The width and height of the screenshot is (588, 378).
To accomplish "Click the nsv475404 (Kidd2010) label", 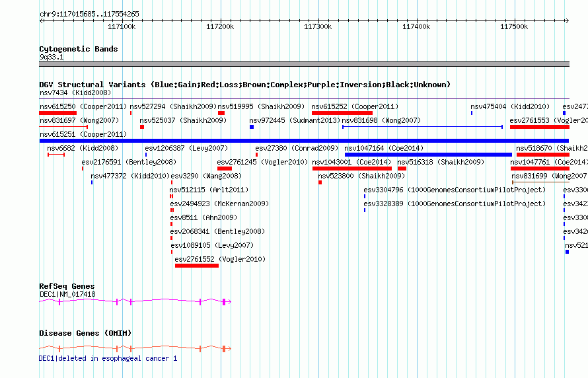I will pyautogui.click(x=510, y=106).
